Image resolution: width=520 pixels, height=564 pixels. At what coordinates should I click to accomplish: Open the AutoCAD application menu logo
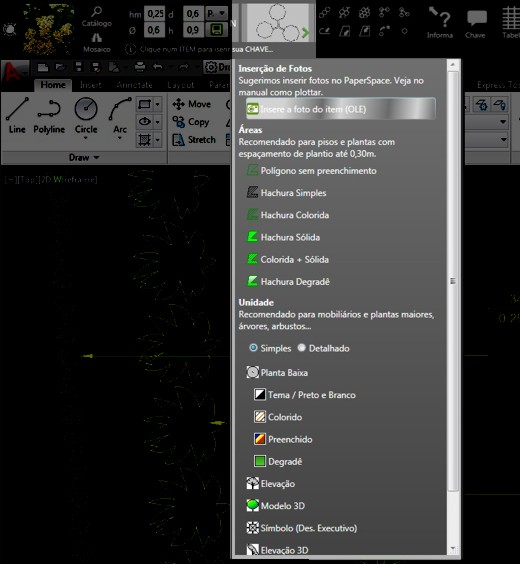[x=14, y=71]
